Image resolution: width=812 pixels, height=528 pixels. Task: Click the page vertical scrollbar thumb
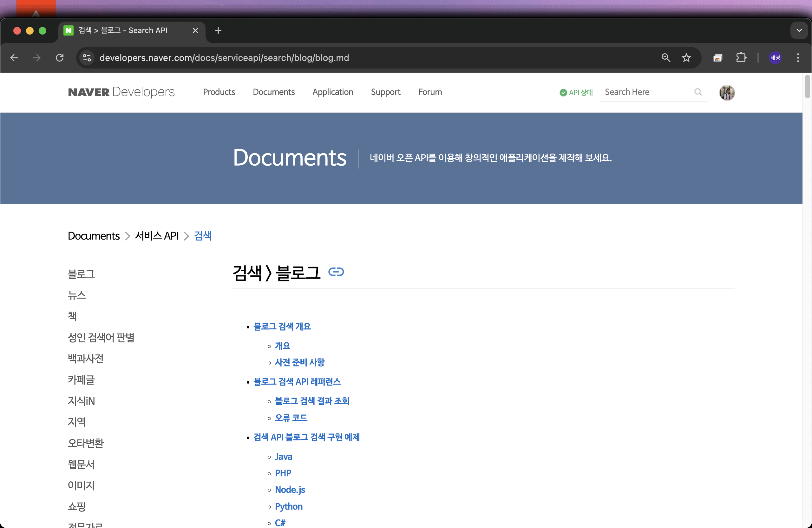pyautogui.click(x=807, y=87)
